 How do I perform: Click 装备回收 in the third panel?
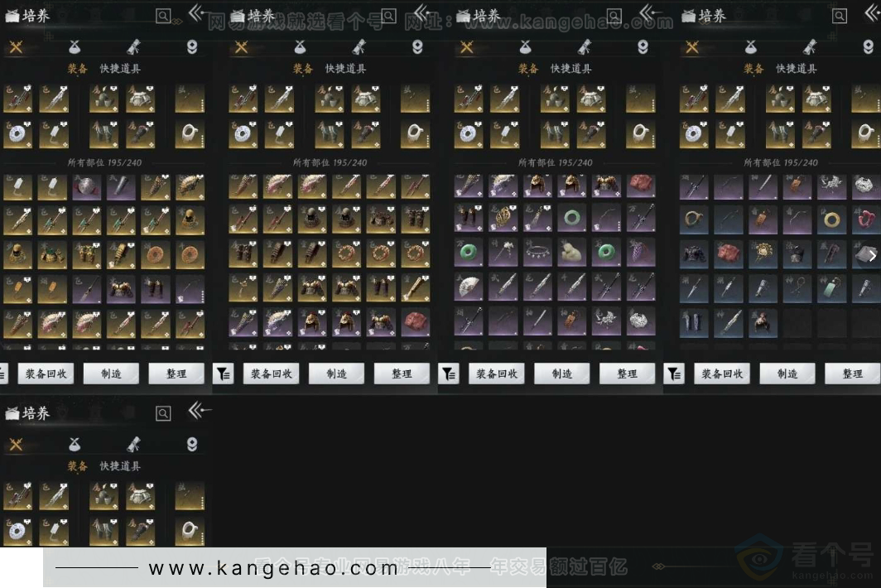(x=497, y=374)
